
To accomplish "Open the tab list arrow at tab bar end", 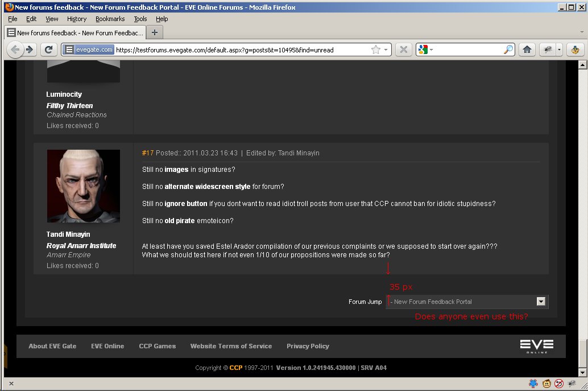I will pyautogui.click(x=582, y=32).
